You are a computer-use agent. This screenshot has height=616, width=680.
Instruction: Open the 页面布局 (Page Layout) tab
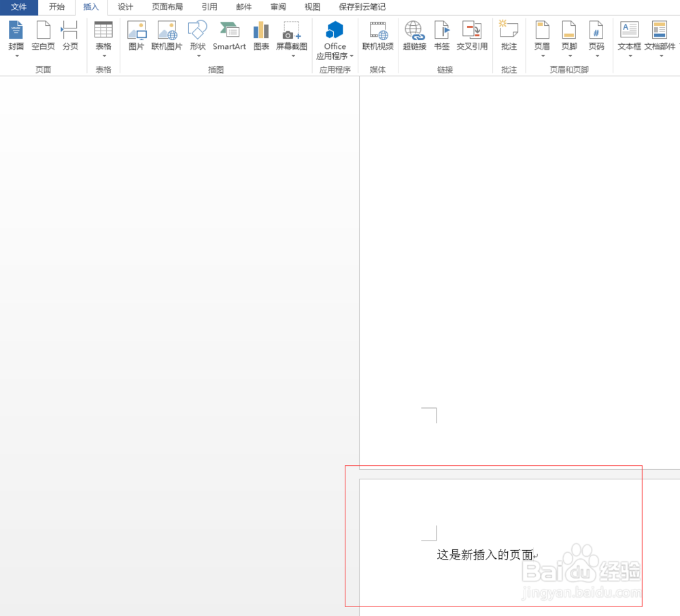[167, 7]
